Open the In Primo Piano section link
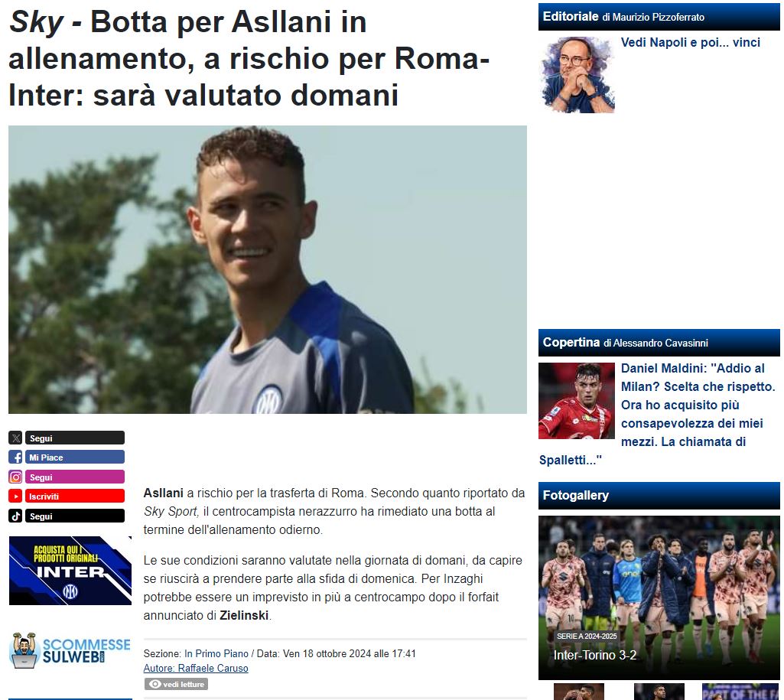This screenshot has height=700, width=784. [x=216, y=653]
